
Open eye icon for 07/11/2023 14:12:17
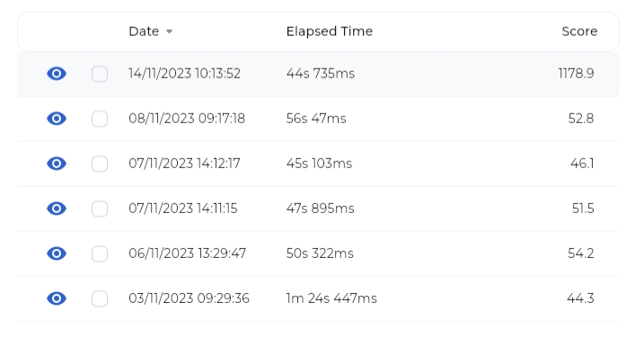57,164
